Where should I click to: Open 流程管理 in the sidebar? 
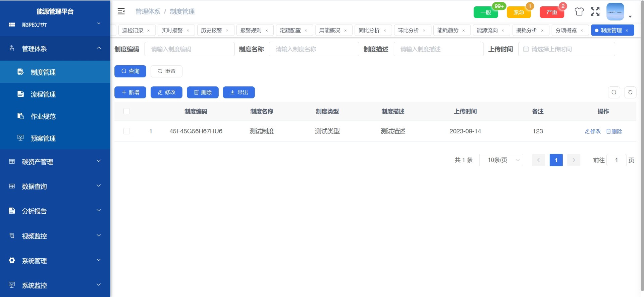point(43,94)
